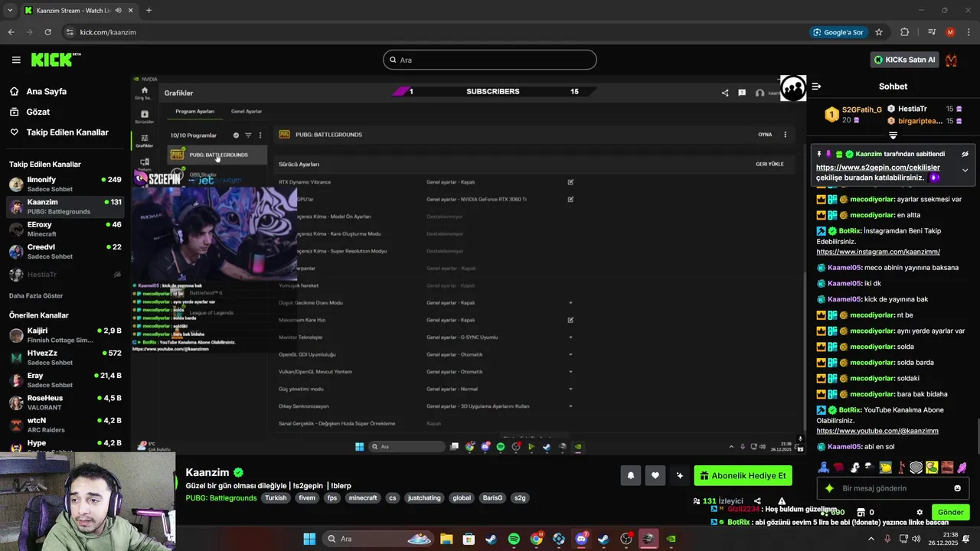Open Windows Start menu
The height and width of the screenshot is (551, 980).
tap(309, 539)
